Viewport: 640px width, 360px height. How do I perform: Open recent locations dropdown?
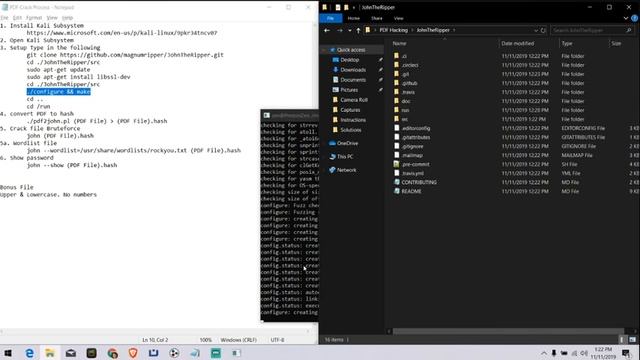[350, 30]
